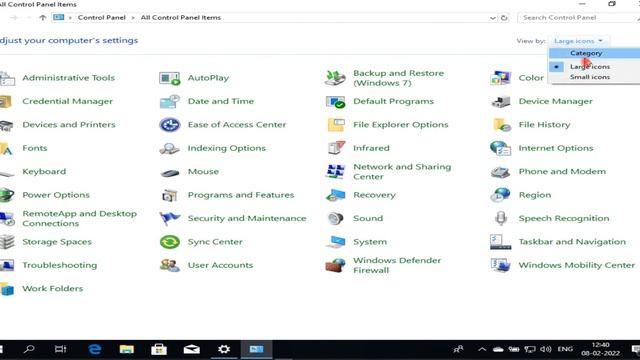Open Date and Time icon
640x360 pixels.
click(169, 101)
